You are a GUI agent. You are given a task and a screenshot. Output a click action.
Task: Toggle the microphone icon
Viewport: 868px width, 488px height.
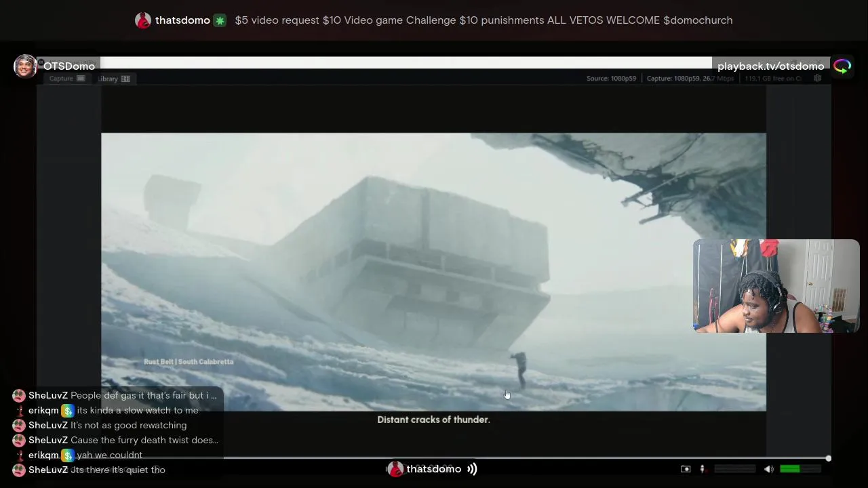tap(703, 469)
